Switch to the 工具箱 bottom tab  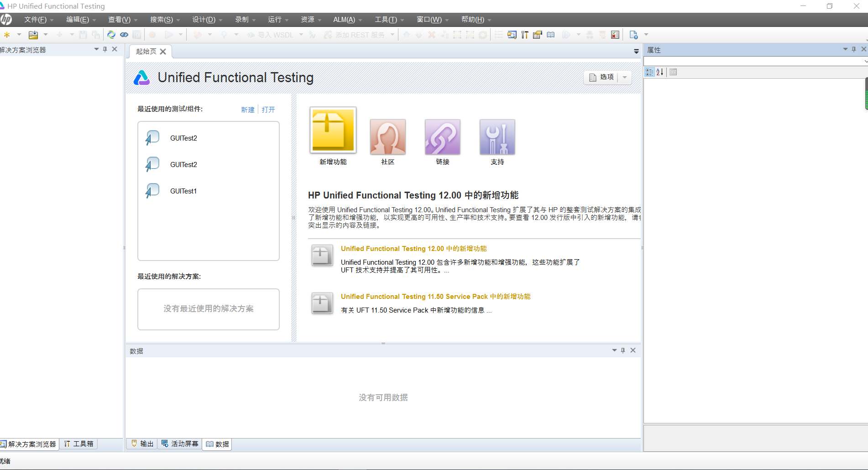pyautogui.click(x=78, y=444)
